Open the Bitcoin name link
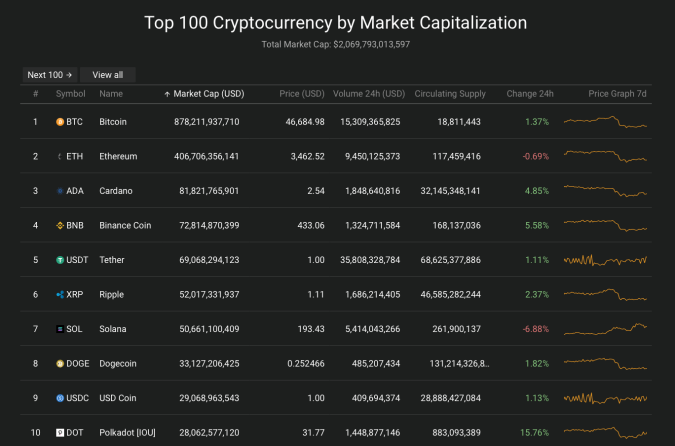 (113, 122)
